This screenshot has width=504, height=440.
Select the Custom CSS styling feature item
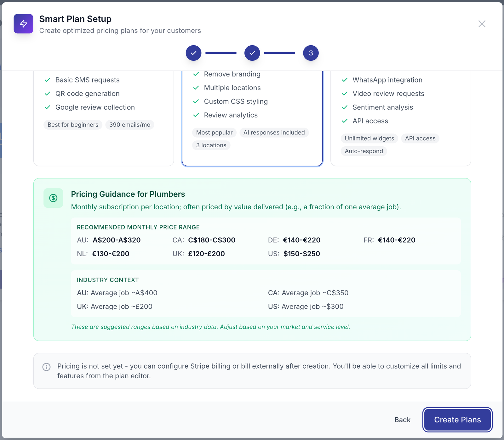tap(236, 101)
